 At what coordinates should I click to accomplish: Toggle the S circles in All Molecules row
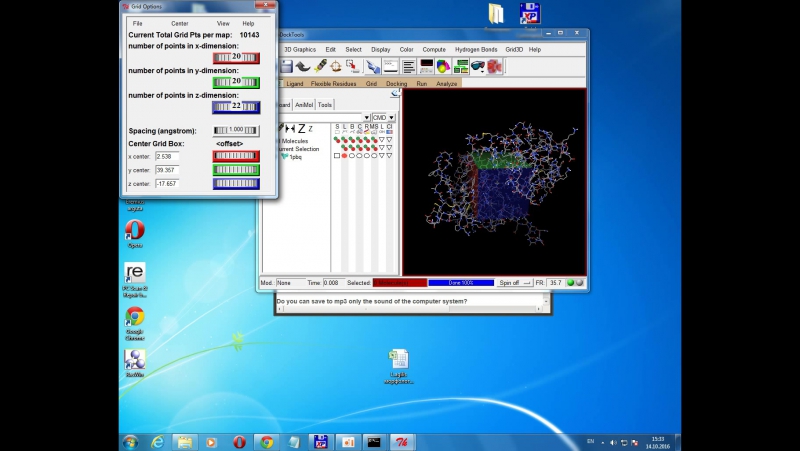[337, 140]
